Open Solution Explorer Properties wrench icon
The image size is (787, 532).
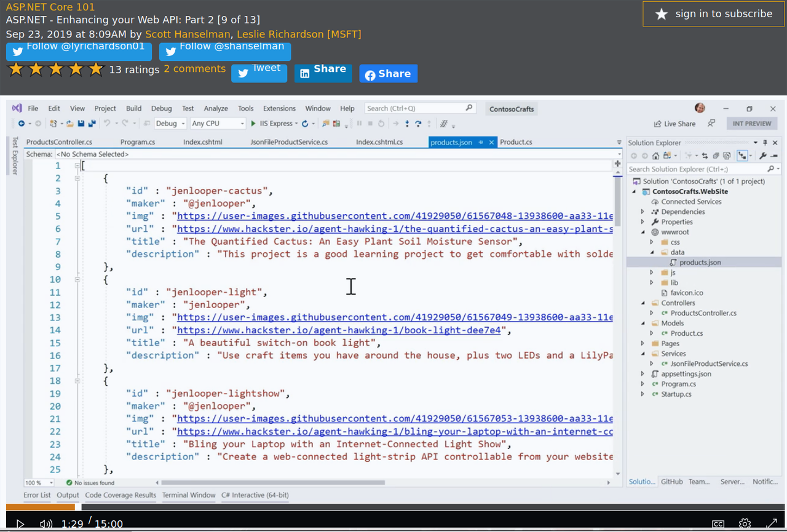pyautogui.click(x=763, y=156)
